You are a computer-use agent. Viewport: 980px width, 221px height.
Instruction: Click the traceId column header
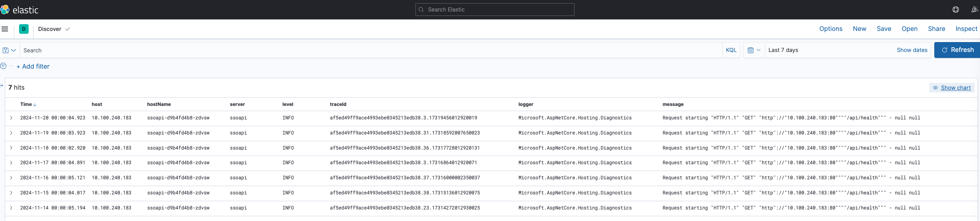pos(338,104)
